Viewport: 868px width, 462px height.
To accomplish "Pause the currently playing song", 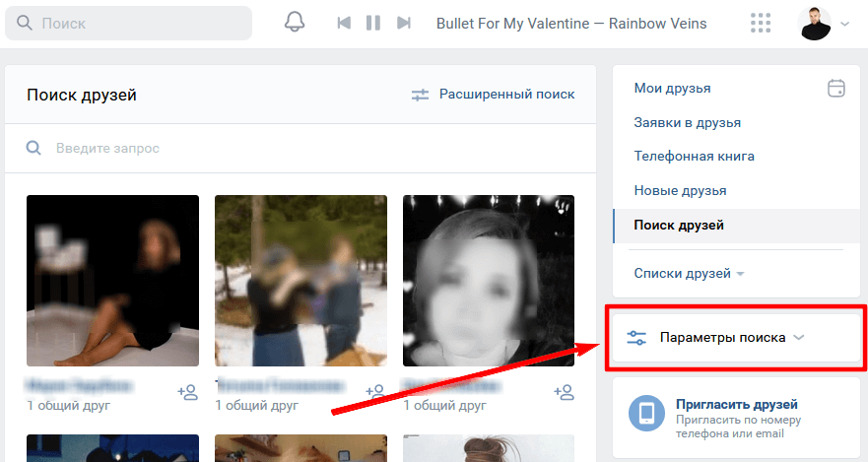I will coord(372,23).
